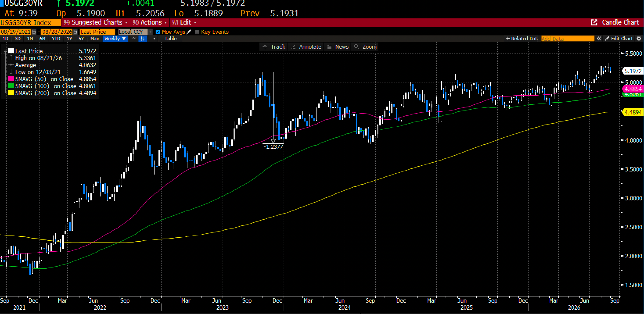The width and height of the screenshot is (644, 314).
Task: Enable the Key Events checkbox
Action: 197,32
